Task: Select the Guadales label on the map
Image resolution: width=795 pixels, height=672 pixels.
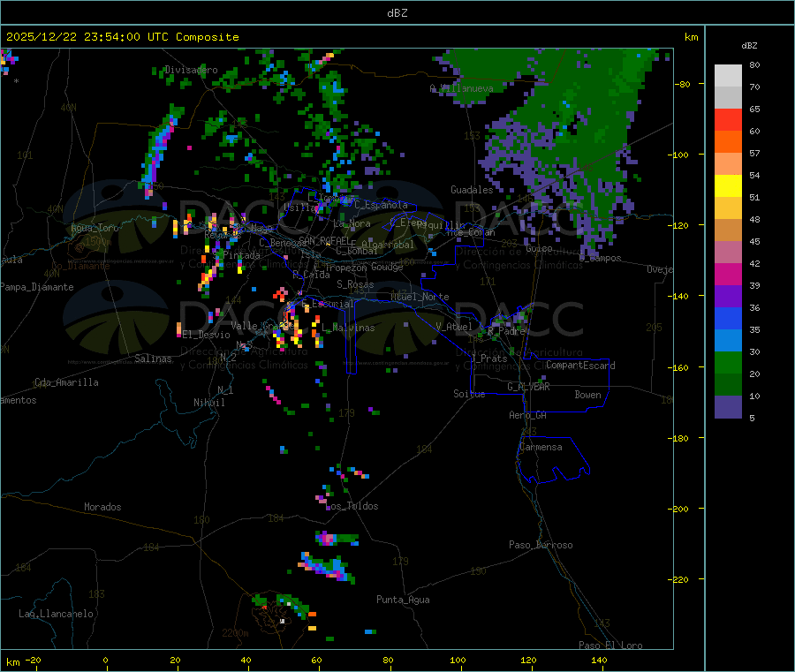Action: (x=472, y=190)
